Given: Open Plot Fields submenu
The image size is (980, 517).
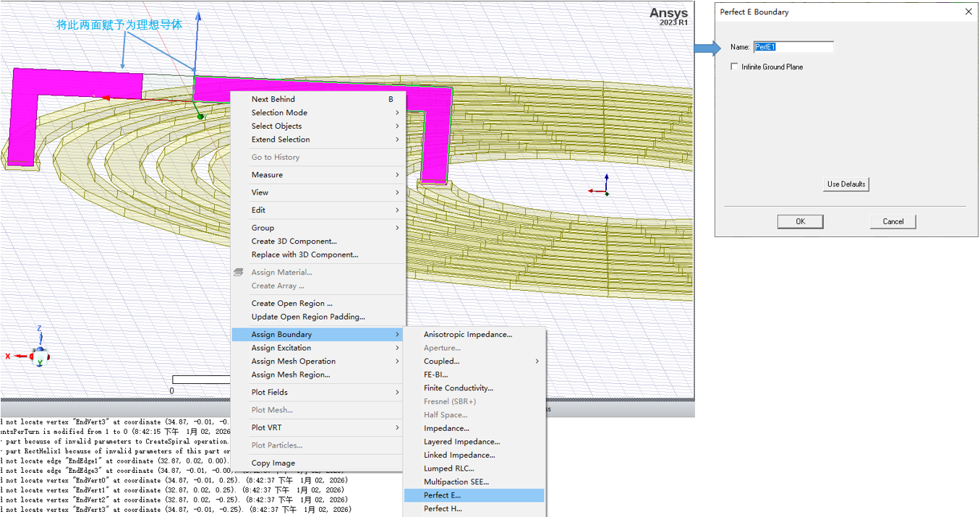Looking at the screenshot, I should (318, 393).
